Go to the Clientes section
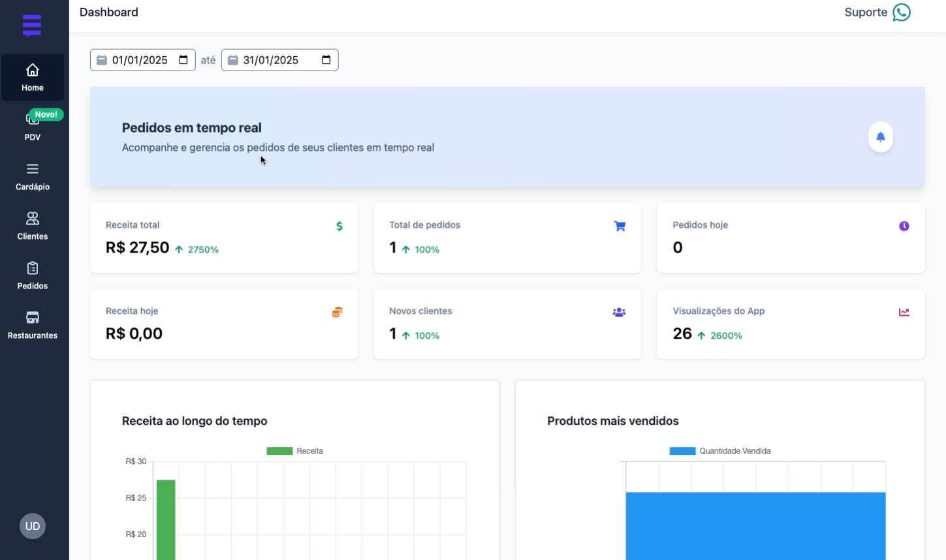Screen dimensions: 946x560 [x=33, y=226]
